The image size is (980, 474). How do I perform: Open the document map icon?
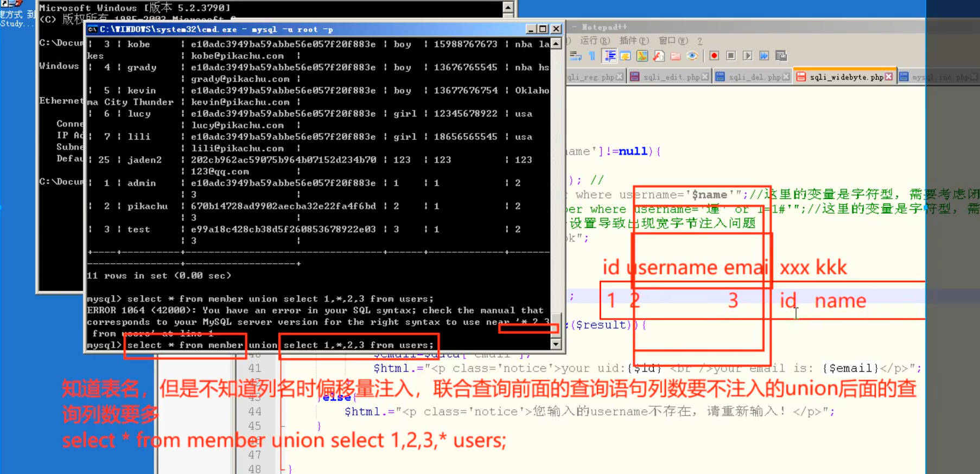click(x=642, y=56)
